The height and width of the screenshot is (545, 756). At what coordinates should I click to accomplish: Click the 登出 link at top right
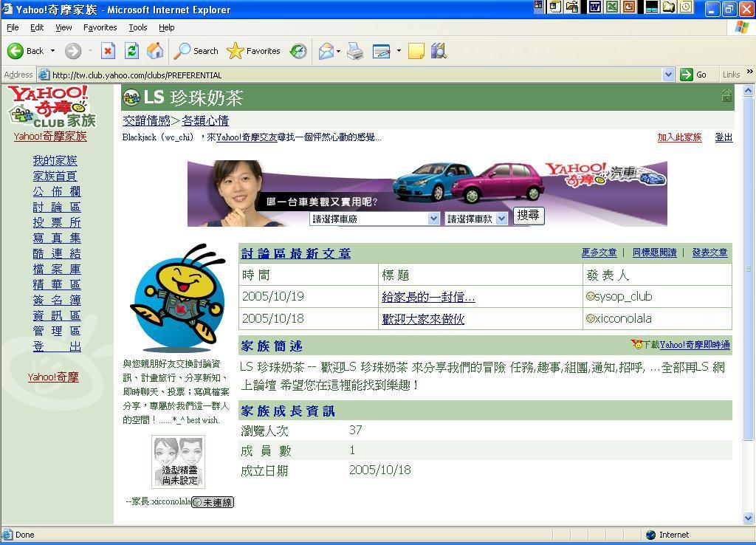[724, 137]
